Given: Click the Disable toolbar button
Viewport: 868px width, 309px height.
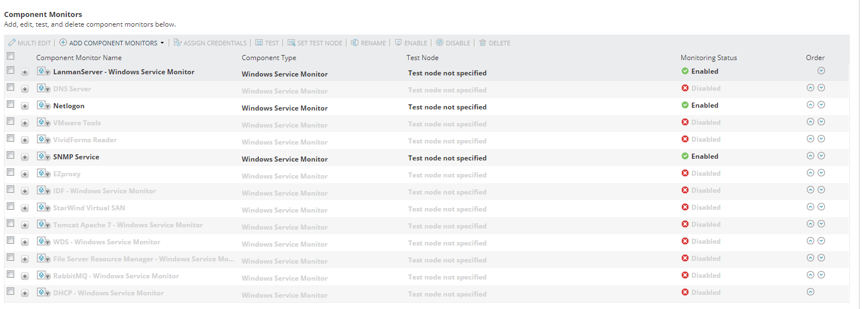Looking at the screenshot, I should 453,43.
